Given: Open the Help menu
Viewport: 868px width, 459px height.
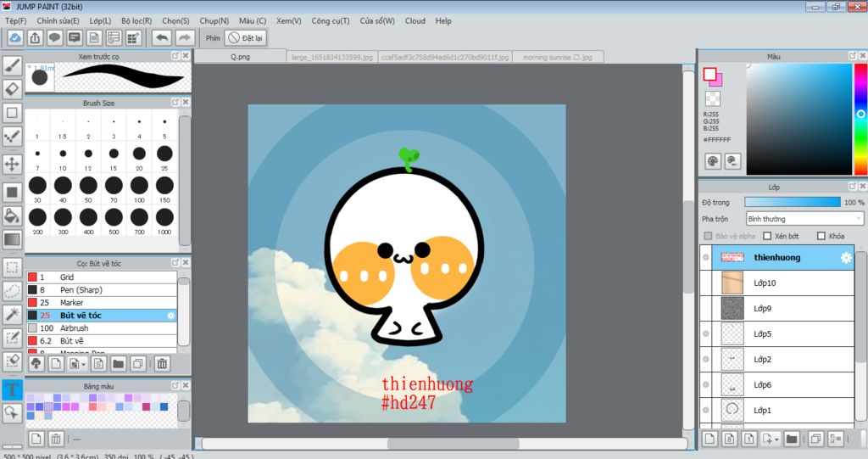Looking at the screenshot, I should (443, 20).
